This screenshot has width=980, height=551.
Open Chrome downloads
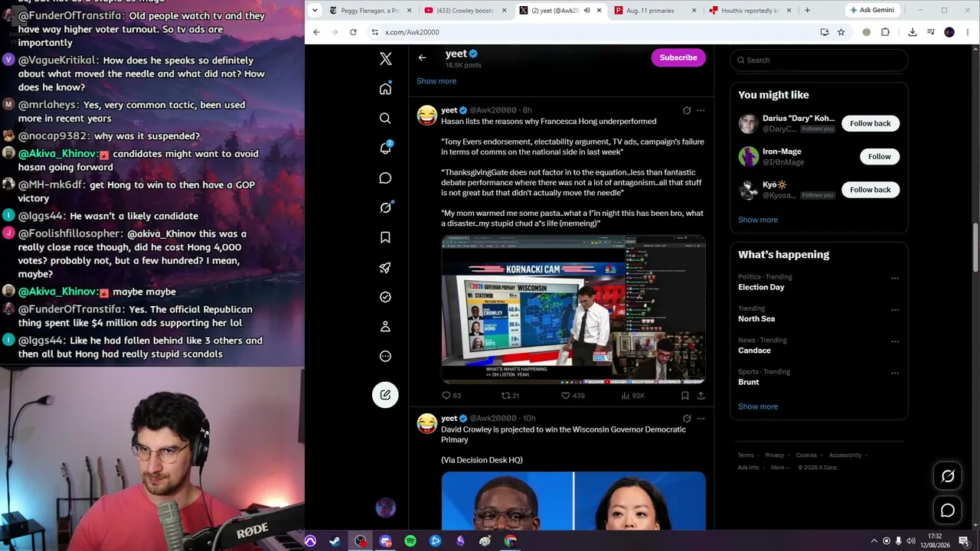click(913, 32)
